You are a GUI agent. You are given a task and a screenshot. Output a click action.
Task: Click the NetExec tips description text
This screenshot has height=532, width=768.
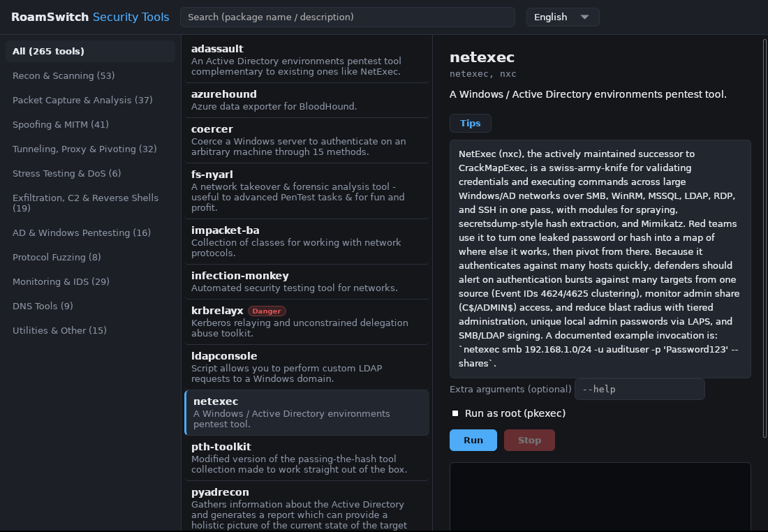(600, 258)
